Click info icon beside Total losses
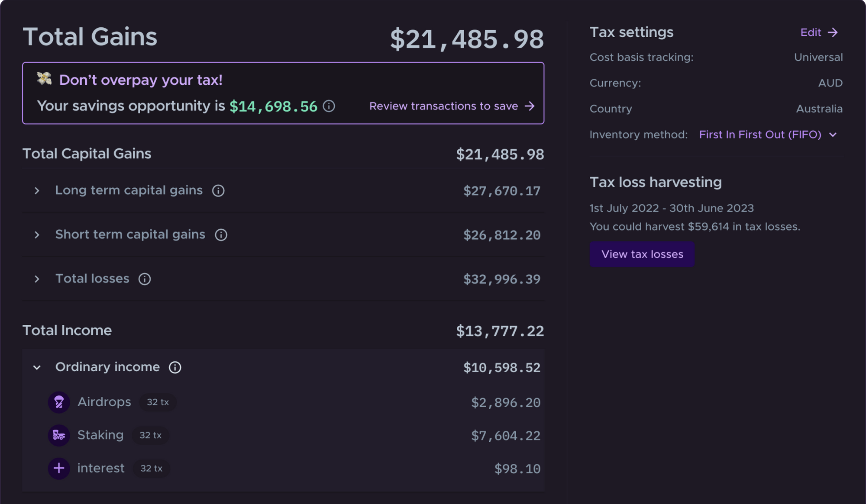 tap(145, 279)
